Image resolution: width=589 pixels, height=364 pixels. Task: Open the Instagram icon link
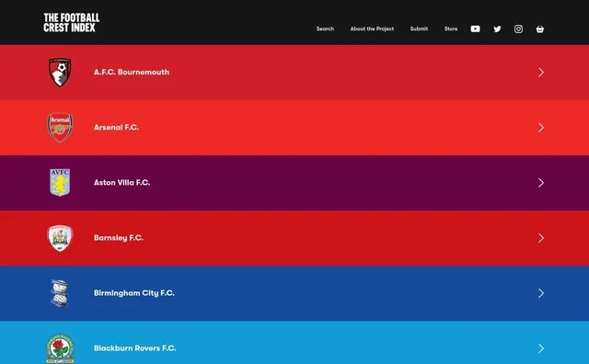[518, 28]
